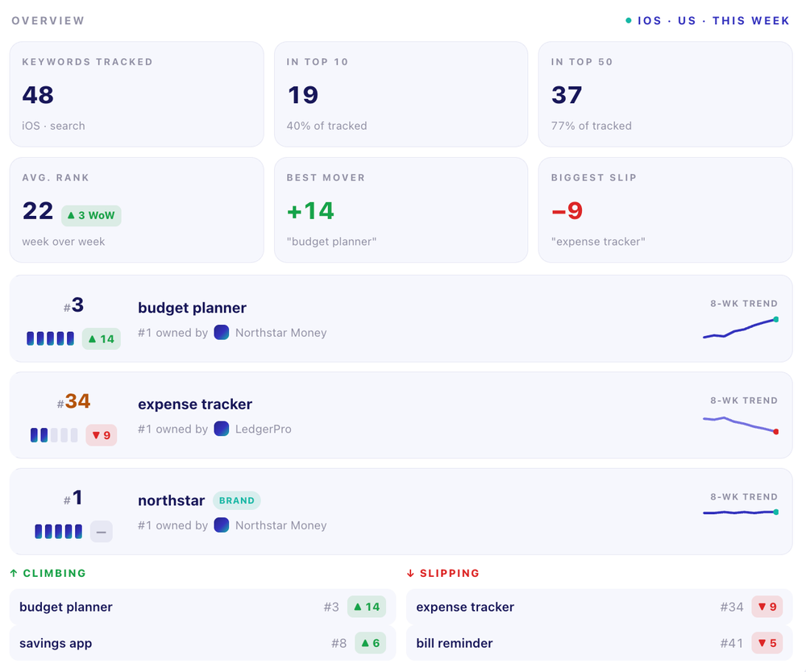806x672 pixels.
Task: Click the 3 WoW badge beside average rank
Action: coord(92,215)
